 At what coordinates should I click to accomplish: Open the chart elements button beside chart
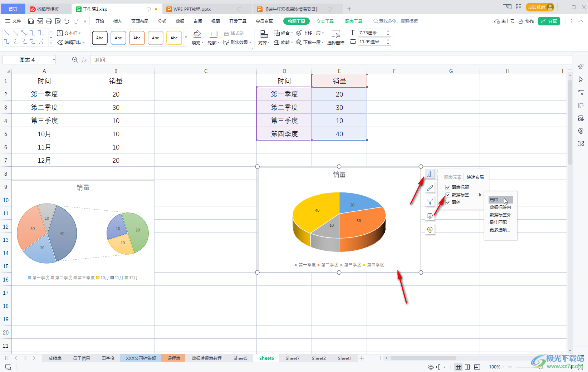point(430,174)
